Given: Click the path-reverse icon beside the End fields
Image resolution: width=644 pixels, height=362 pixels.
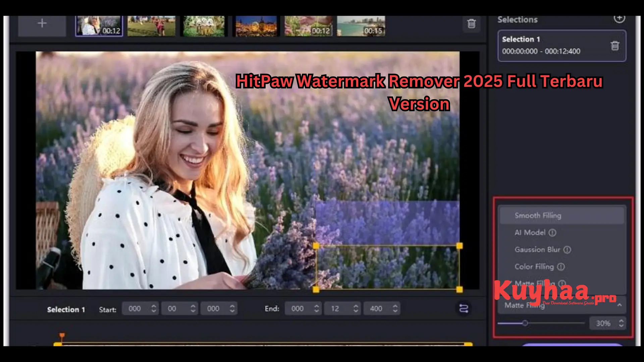Looking at the screenshot, I should [x=464, y=308].
